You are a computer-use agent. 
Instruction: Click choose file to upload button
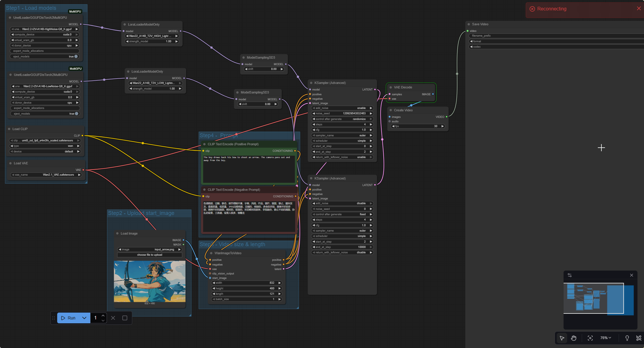[150, 255]
